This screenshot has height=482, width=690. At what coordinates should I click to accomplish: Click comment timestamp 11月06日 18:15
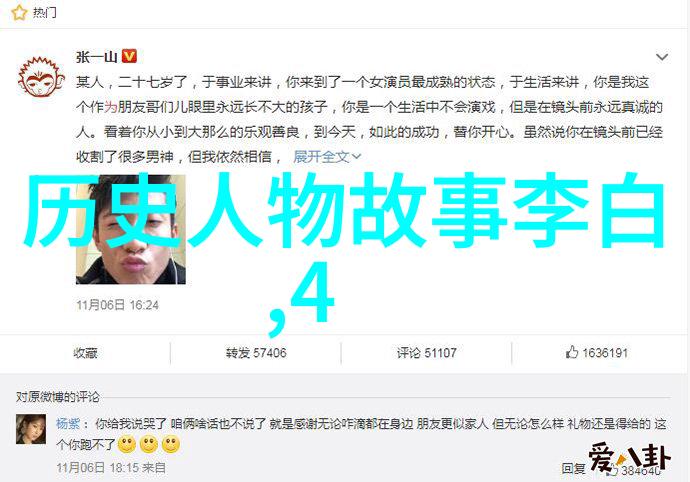tap(98, 467)
